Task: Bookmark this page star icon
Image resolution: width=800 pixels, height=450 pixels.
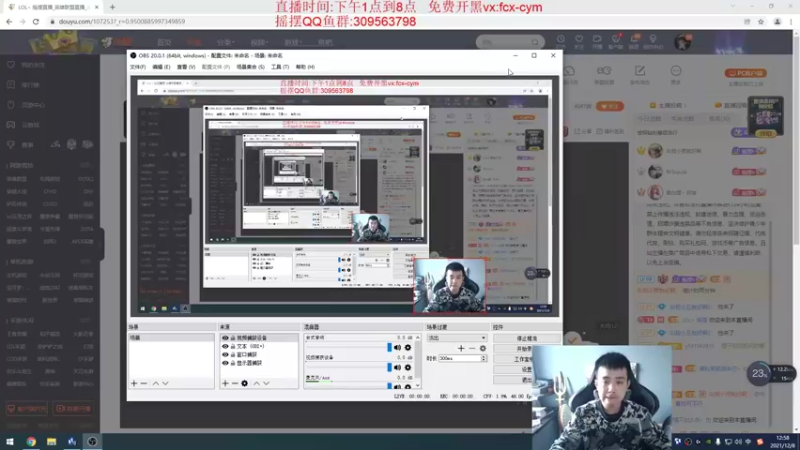Action: tap(761, 21)
